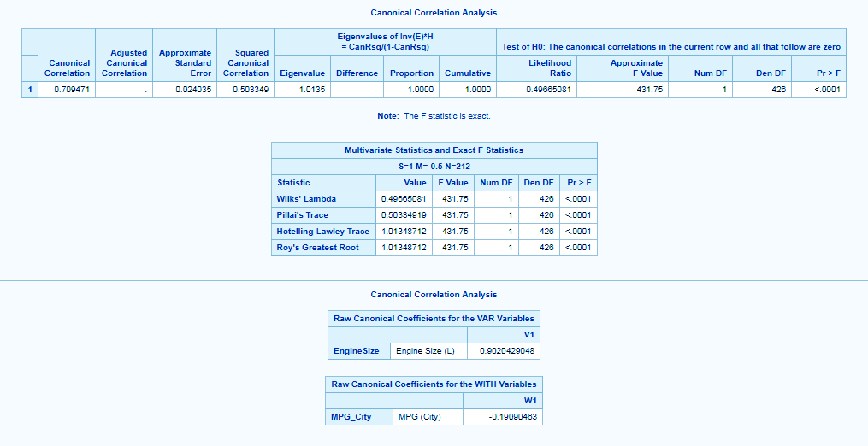868x446 pixels.
Task: Click the note about exact F statistic
Action: (434, 115)
